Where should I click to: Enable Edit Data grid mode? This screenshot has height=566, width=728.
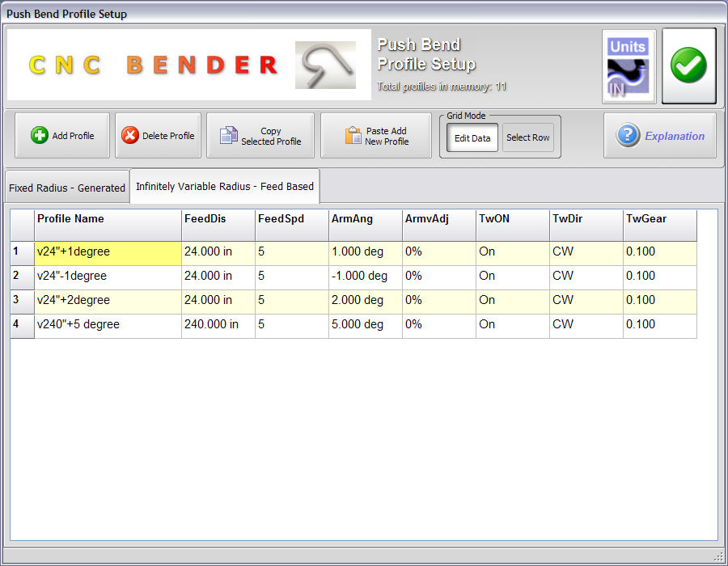472,138
